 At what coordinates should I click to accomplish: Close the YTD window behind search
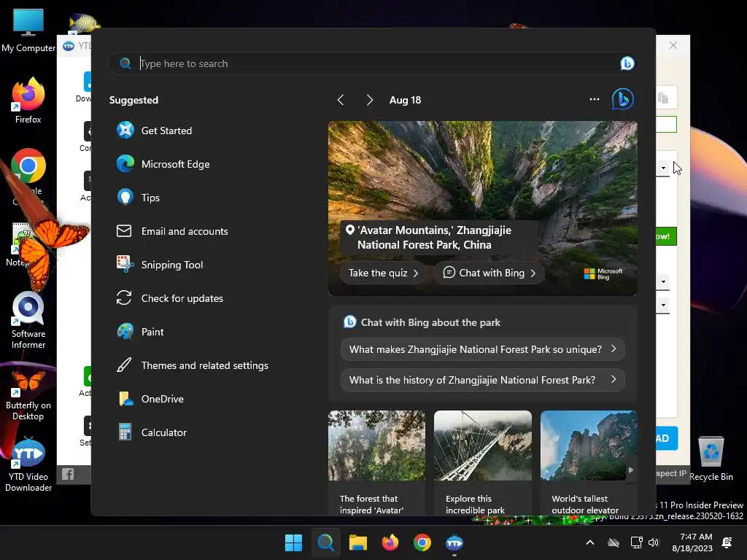click(673, 45)
